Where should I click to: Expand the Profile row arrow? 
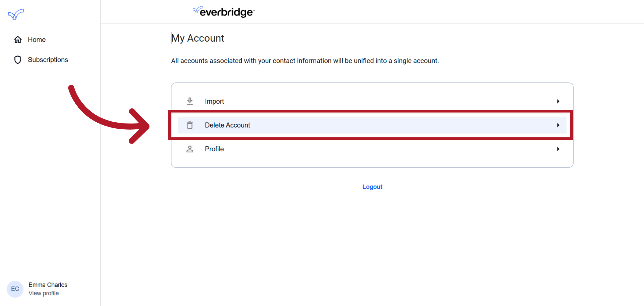(558, 149)
